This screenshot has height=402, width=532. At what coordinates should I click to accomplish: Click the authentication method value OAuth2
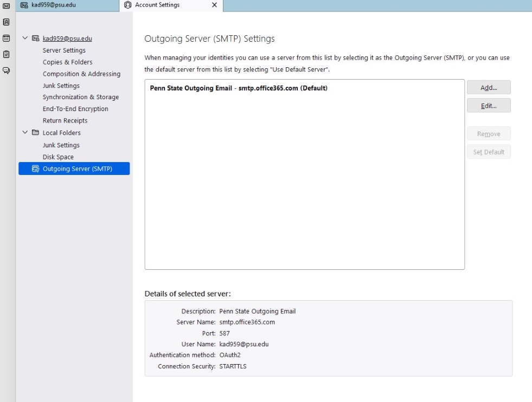tap(230, 355)
